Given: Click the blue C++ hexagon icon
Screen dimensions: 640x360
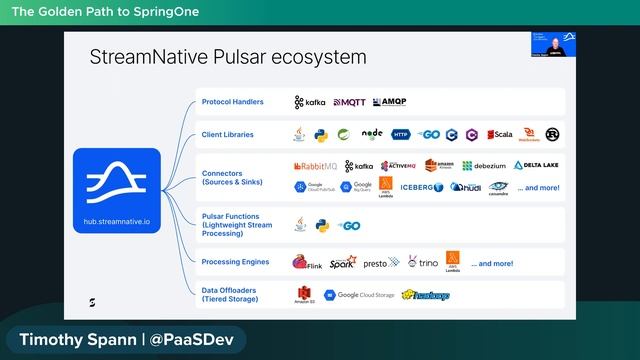Looking at the screenshot, I should pos(451,135).
